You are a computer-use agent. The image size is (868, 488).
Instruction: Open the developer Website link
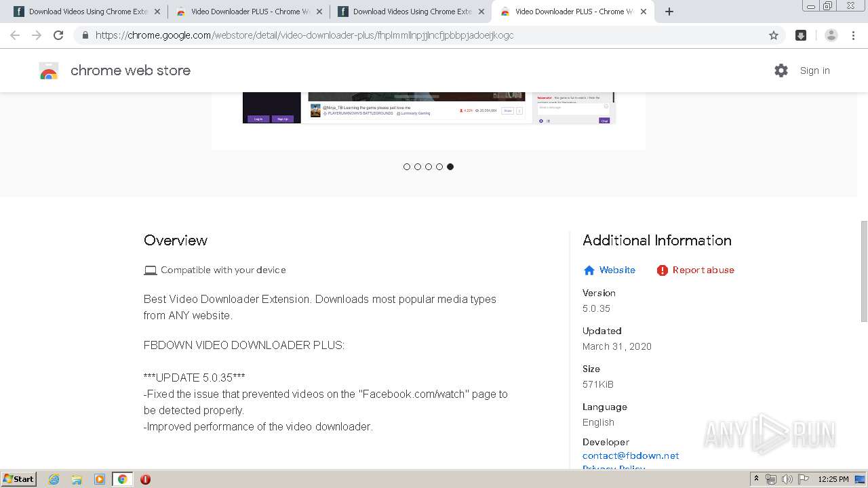pos(617,270)
